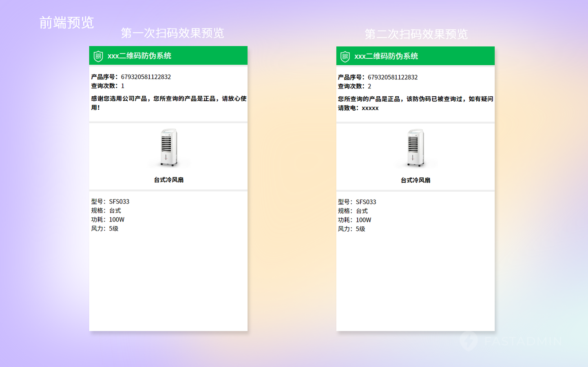Click the 前端预览 heading
Viewport: 588px width, 367px height.
click(x=66, y=22)
